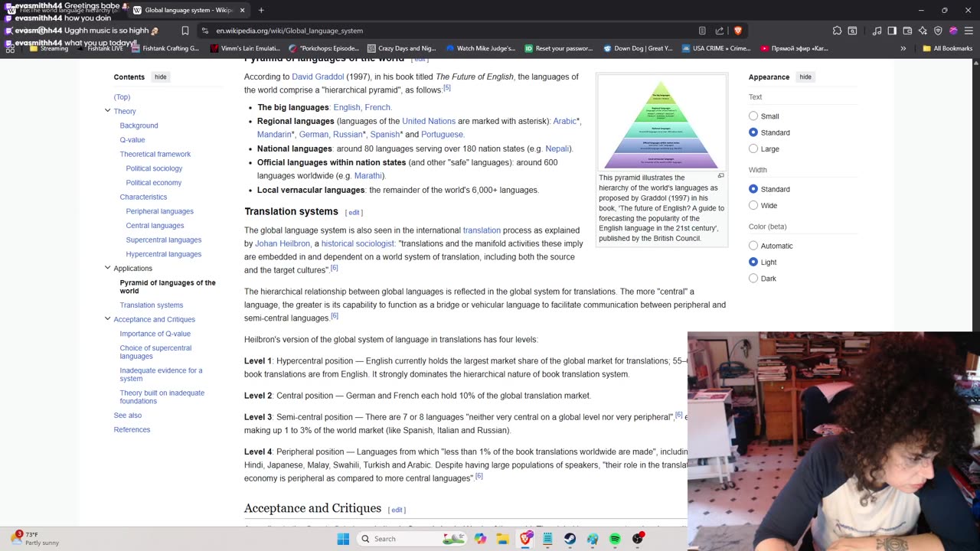
Task: Toggle the browser sidebar panel icon
Action: (892, 31)
